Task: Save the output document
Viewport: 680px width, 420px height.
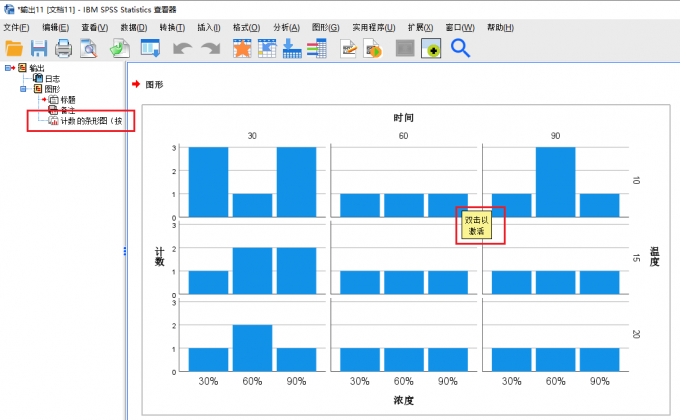Action: coord(39,48)
